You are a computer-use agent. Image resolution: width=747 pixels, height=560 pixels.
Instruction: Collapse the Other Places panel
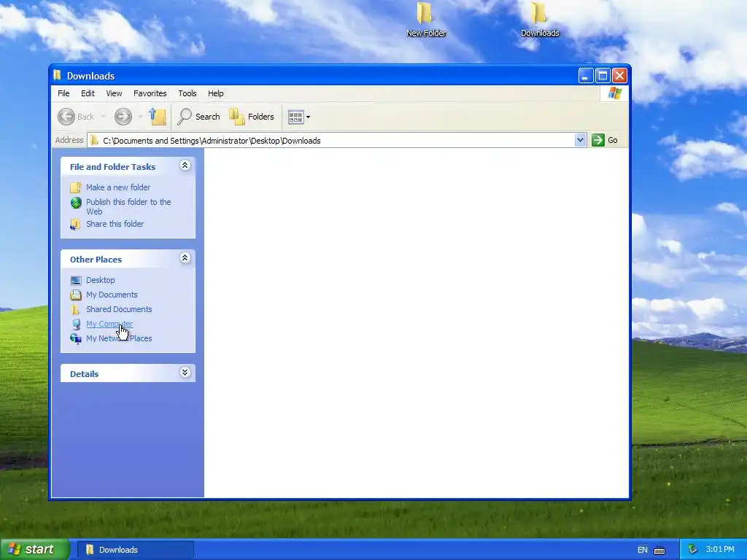185,258
